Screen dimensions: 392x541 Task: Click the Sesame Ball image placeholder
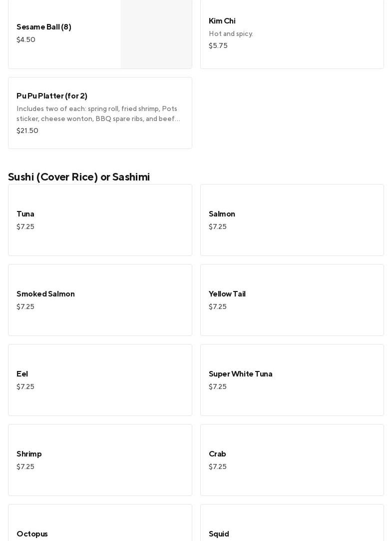tap(156, 33)
